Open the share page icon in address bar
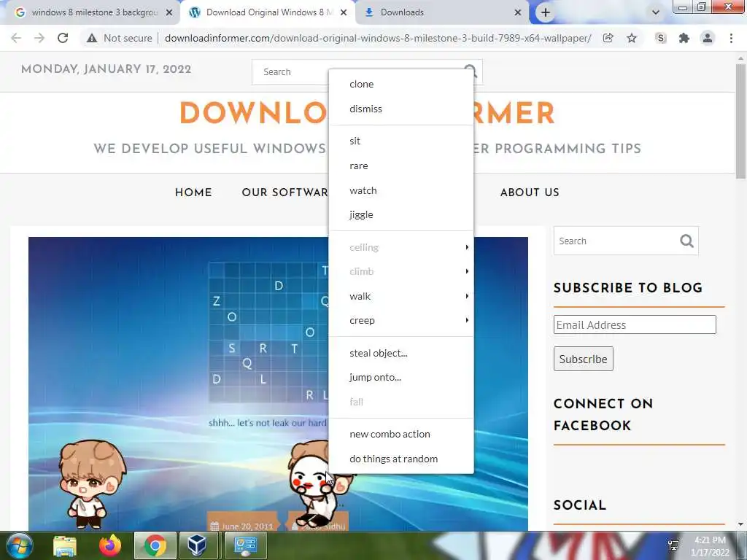747x560 pixels. 608,38
